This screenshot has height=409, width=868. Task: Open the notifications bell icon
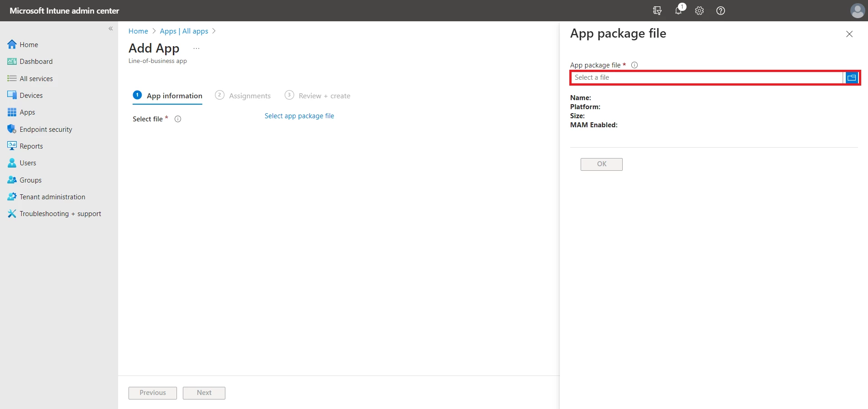click(x=678, y=10)
